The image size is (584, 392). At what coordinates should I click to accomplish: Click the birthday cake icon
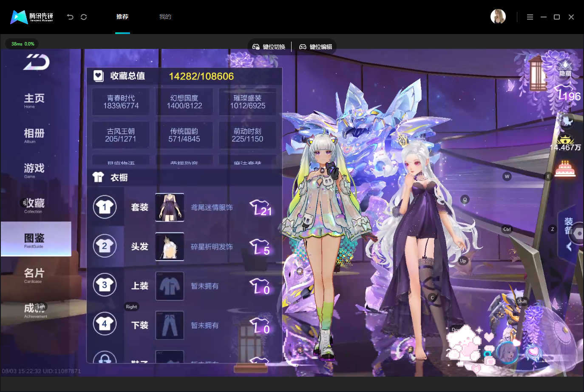[565, 168]
